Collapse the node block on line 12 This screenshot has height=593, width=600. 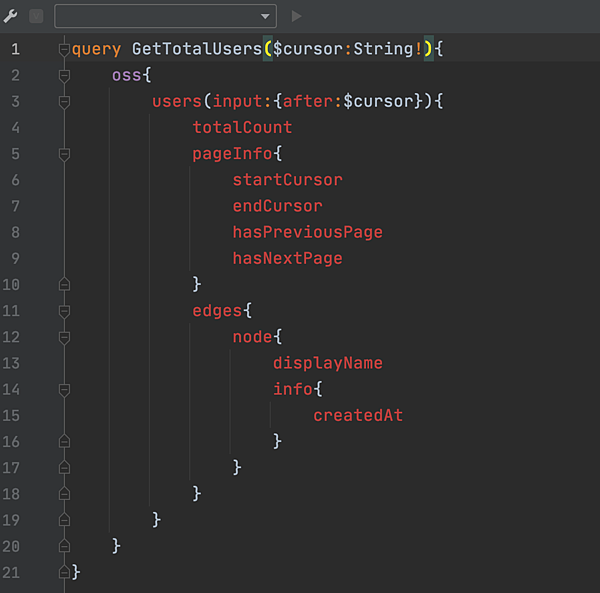click(64, 338)
